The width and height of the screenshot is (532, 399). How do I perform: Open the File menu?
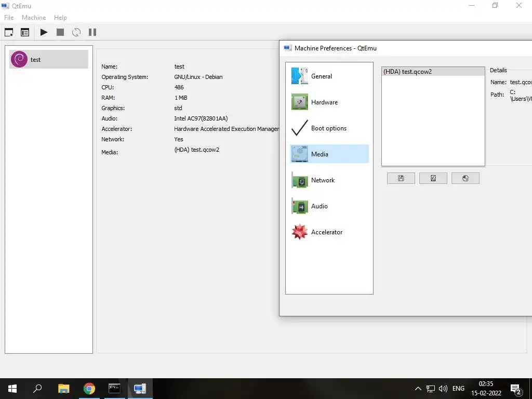(x=9, y=17)
